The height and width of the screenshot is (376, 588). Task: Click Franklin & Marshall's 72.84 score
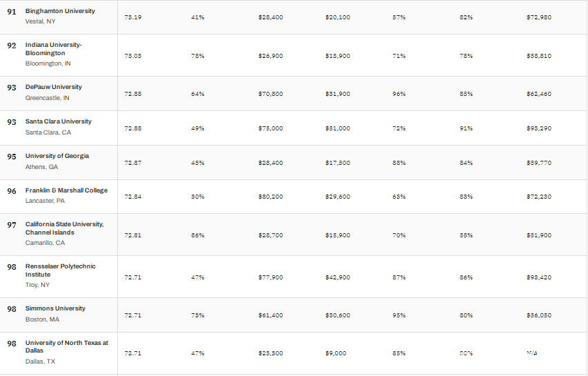click(133, 197)
